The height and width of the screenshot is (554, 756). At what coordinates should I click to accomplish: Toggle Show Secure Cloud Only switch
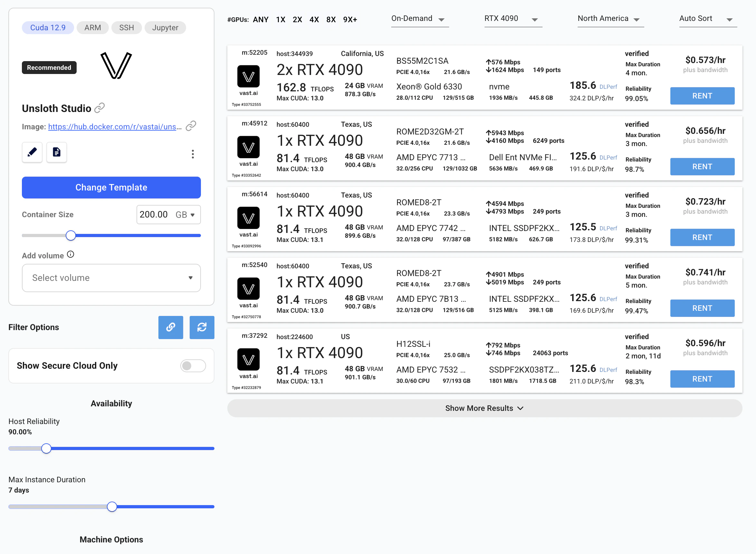pyautogui.click(x=193, y=365)
